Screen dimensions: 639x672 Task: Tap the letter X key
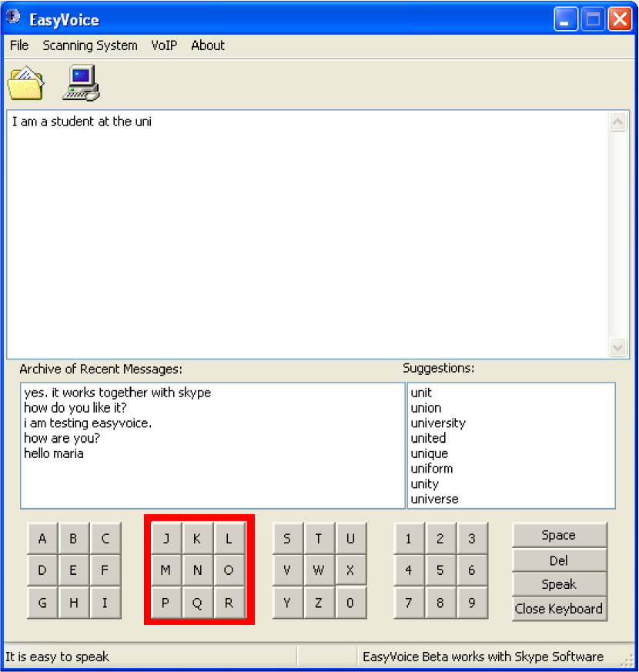350,570
